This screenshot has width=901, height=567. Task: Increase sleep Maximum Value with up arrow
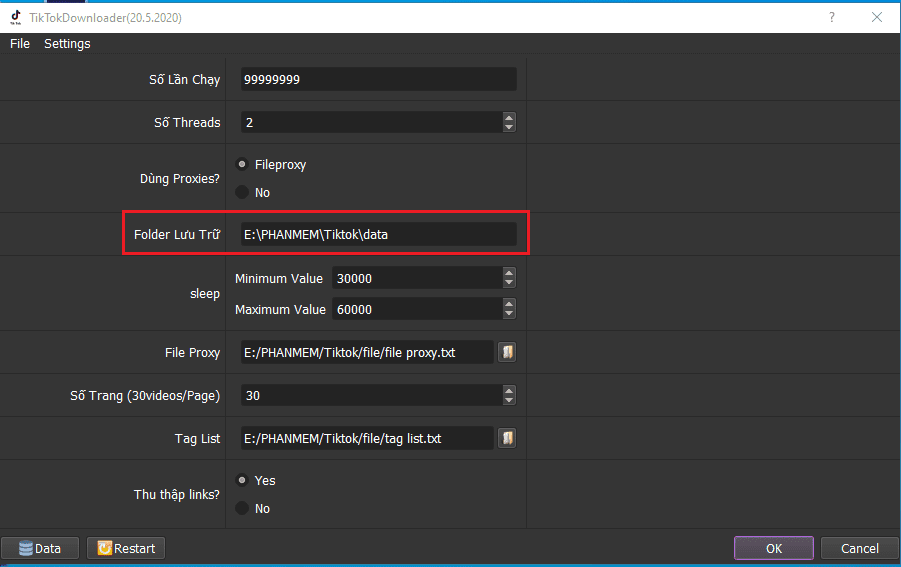[x=509, y=304]
